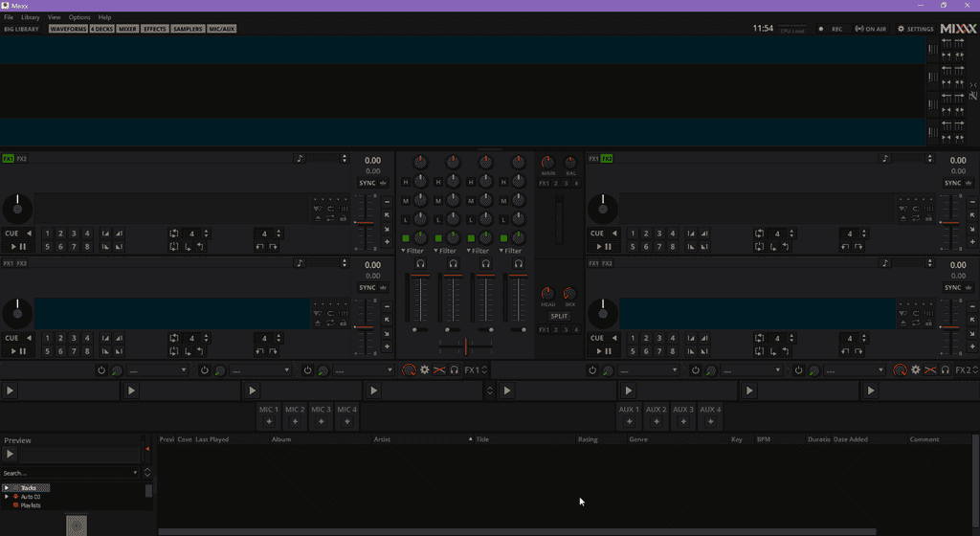This screenshot has width=980, height=536.
Task: Toggle the MIXER section
Action: 127,29
